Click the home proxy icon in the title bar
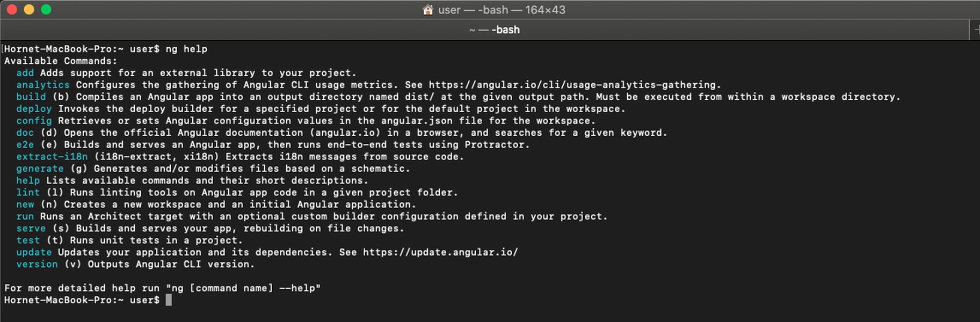This screenshot has height=322, width=980. coord(428,10)
